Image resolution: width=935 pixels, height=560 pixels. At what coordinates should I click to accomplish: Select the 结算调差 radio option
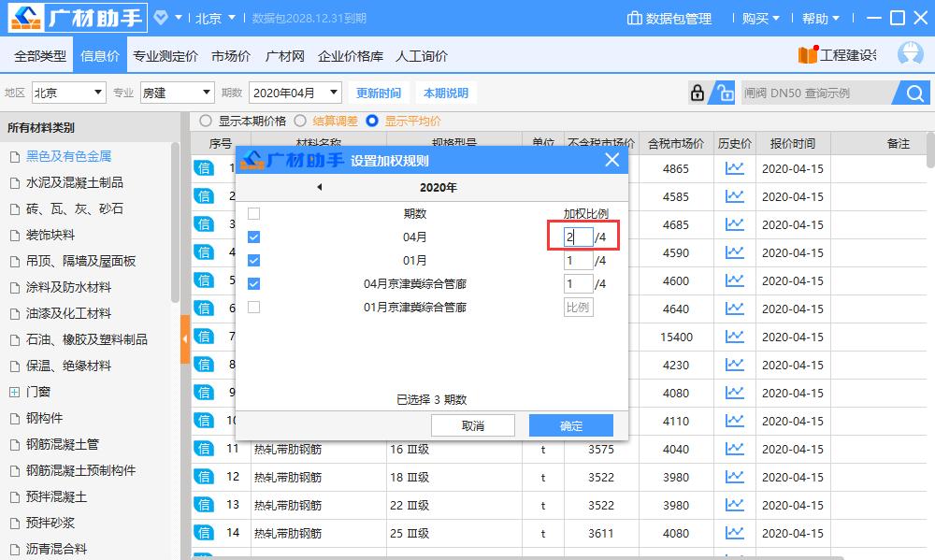(302, 121)
